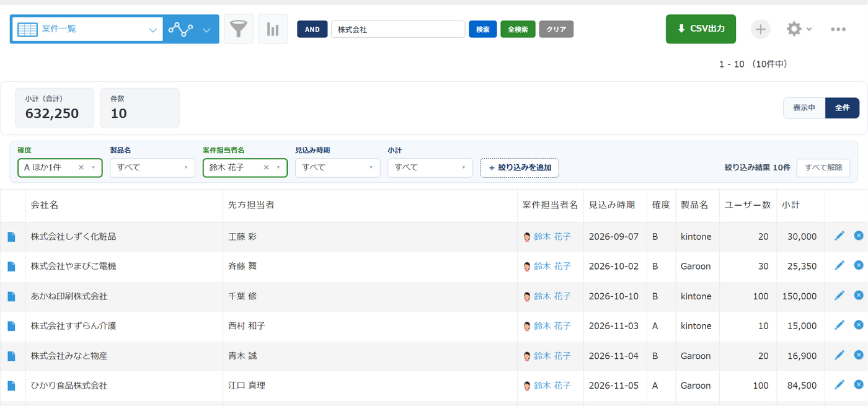This screenshot has width=868, height=406.
Task: Download via the CSV出力 button
Action: pos(701,29)
